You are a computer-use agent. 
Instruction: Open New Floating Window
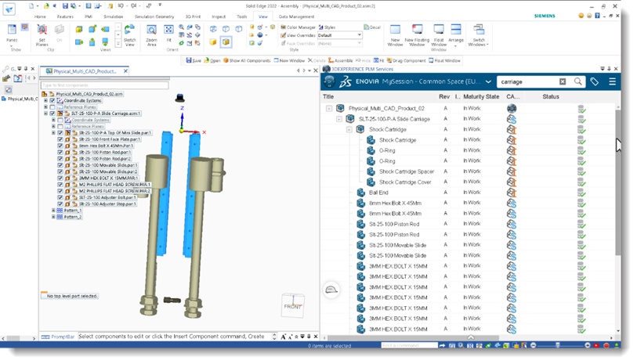(417, 35)
